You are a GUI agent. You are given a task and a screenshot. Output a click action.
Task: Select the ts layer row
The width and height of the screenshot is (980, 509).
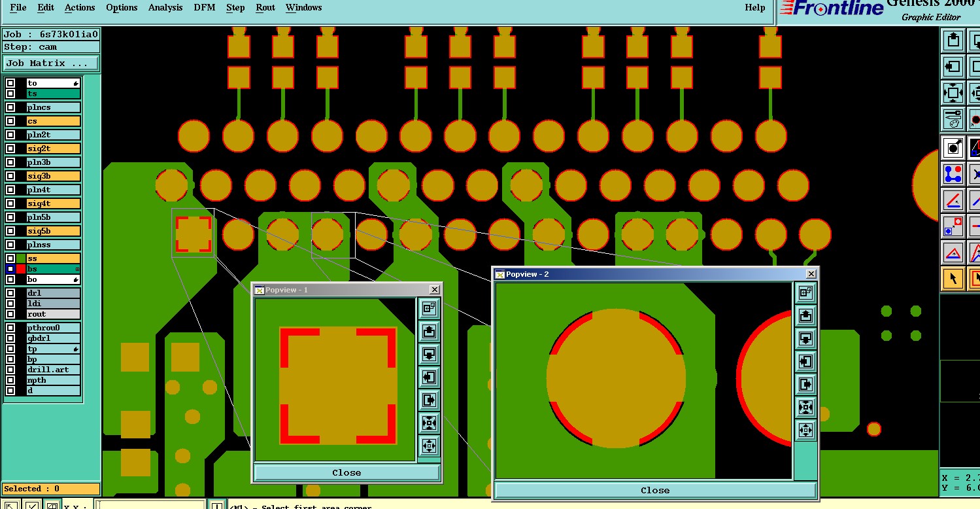(53, 94)
